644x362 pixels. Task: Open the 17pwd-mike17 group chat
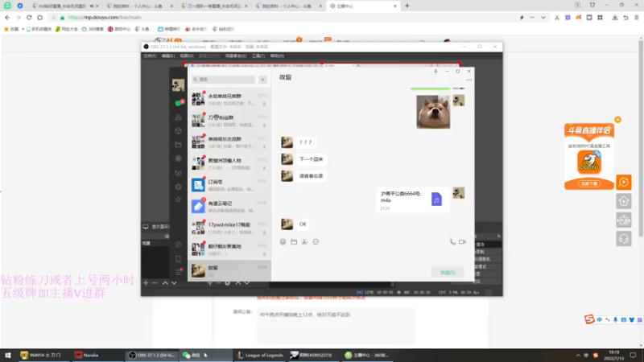click(x=229, y=228)
